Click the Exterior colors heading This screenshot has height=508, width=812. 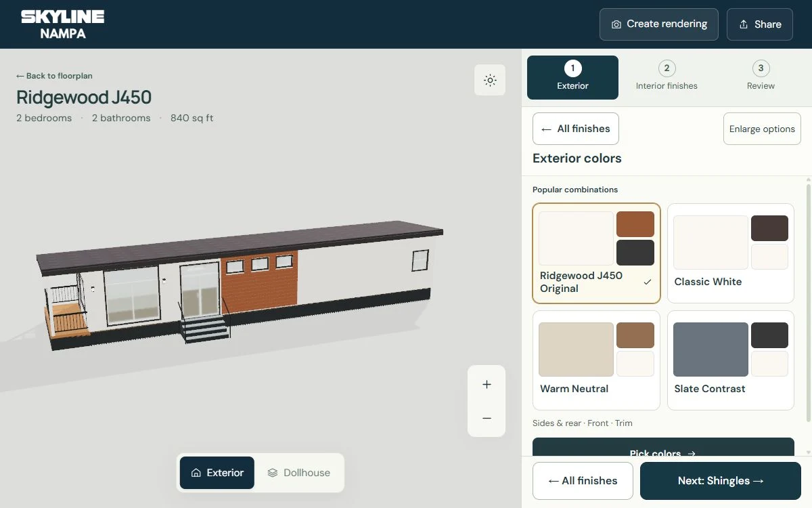coord(577,158)
